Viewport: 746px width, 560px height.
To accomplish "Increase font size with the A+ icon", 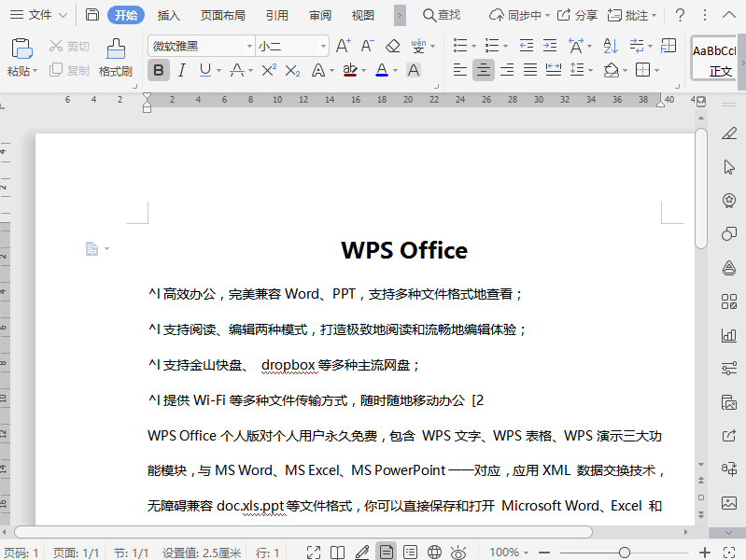I will [x=343, y=46].
